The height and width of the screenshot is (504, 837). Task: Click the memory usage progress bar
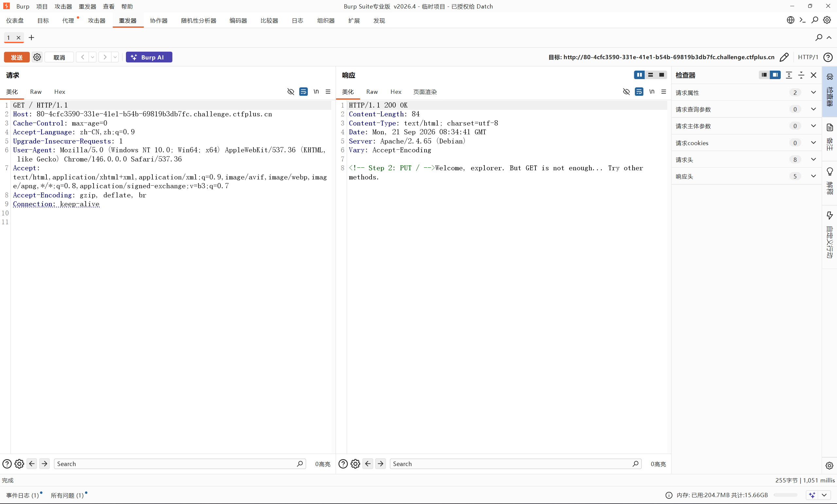click(x=785, y=495)
